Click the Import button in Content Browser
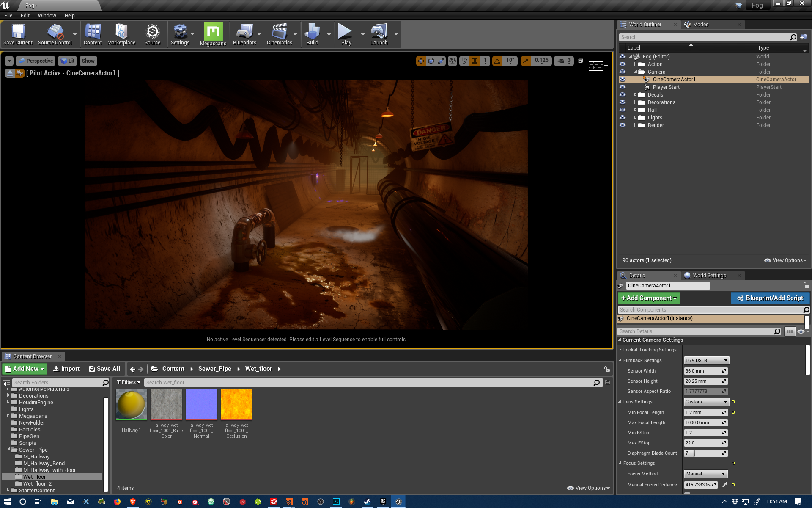Viewport: 812px width, 508px height. click(x=66, y=369)
